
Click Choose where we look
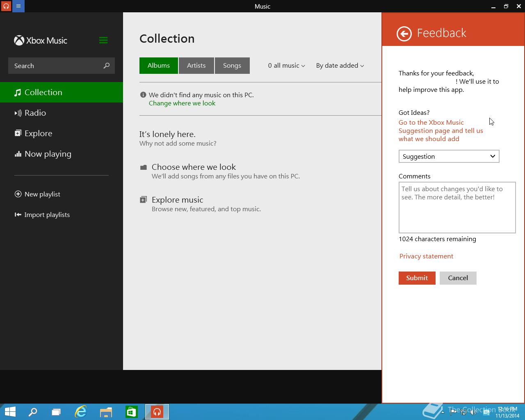tap(194, 167)
